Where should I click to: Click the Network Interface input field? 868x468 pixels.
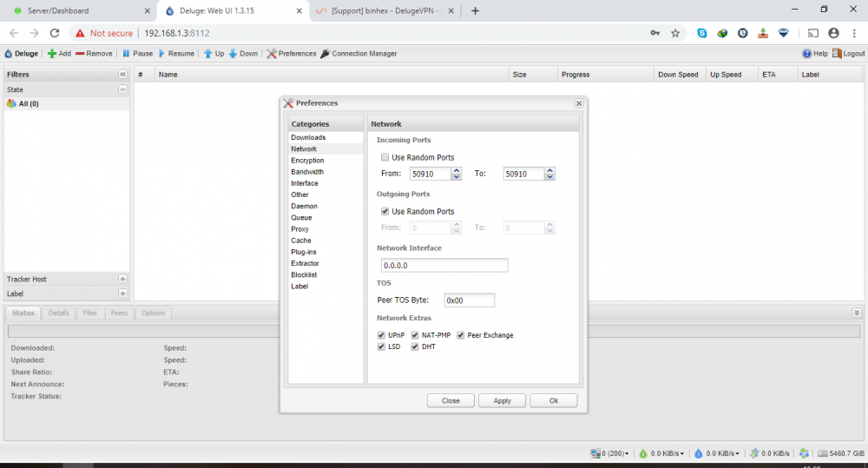444,266
